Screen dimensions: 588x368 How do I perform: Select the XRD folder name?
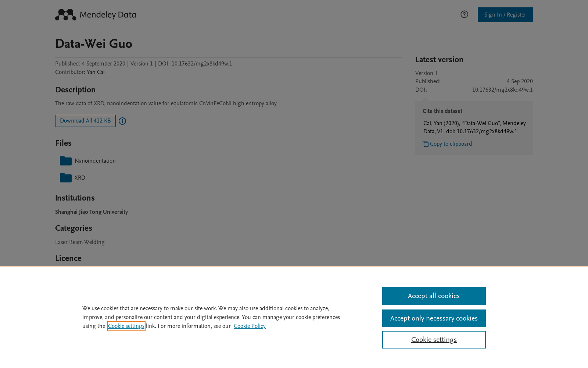tap(80, 178)
